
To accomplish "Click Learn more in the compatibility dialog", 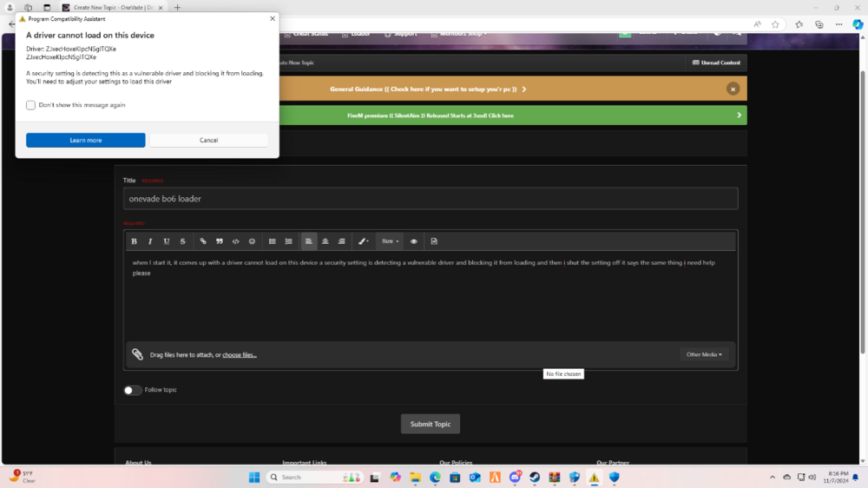I will (x=86, y=140).
